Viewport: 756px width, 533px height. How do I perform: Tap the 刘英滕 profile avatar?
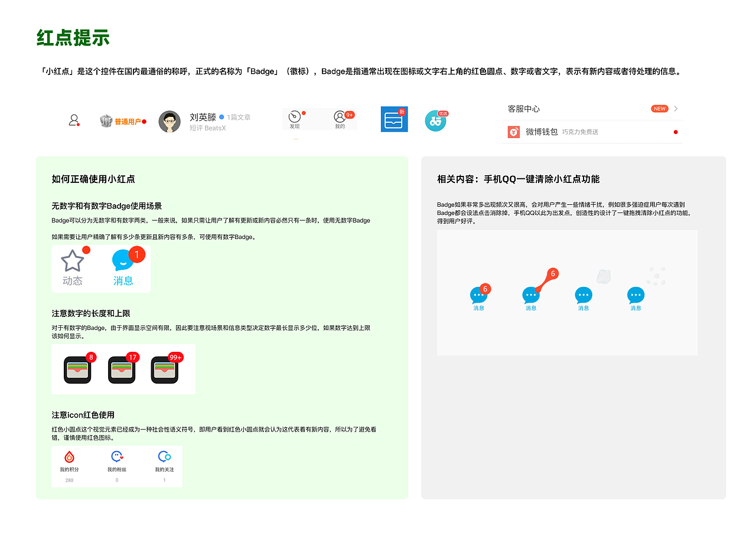pos(170,121)
